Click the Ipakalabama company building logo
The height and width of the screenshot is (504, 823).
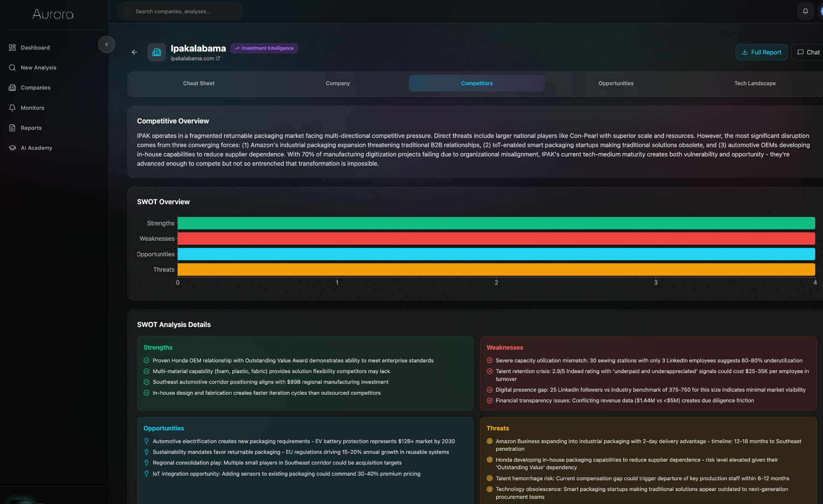point(157,52)
